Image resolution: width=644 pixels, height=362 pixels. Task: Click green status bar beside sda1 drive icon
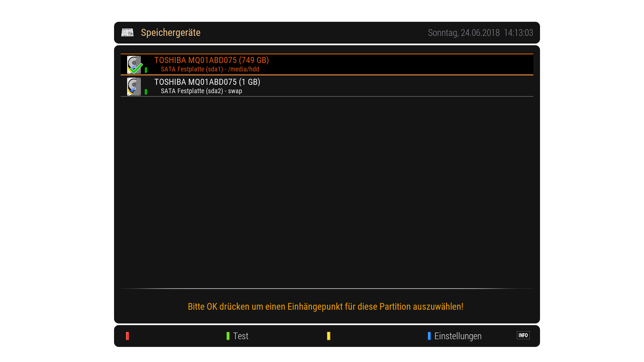tap(146, 70)
